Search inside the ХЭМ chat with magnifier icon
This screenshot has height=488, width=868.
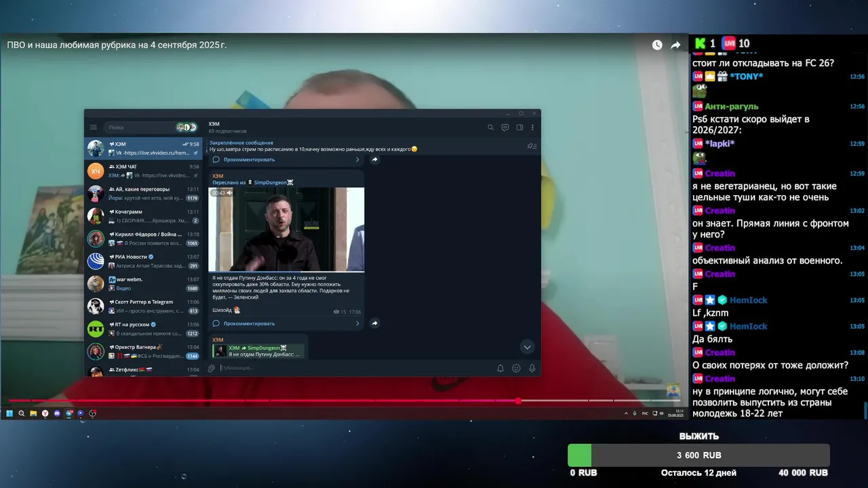coord(490,127)
